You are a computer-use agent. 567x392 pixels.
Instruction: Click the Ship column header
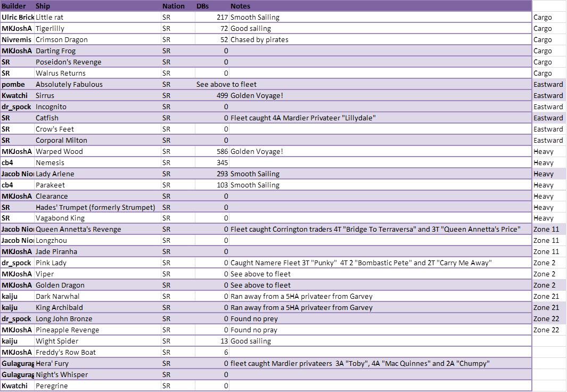pyautogui.click(x=43, y=6)
